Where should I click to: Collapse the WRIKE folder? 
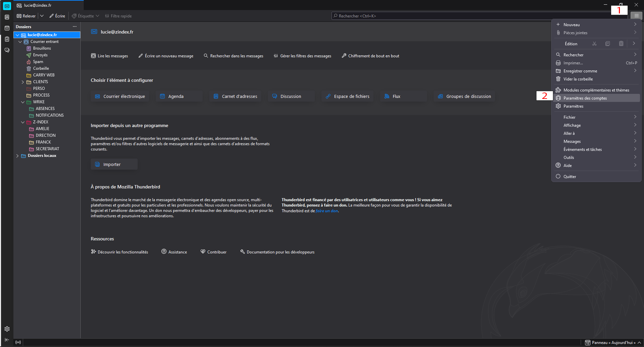pos(23,102)
